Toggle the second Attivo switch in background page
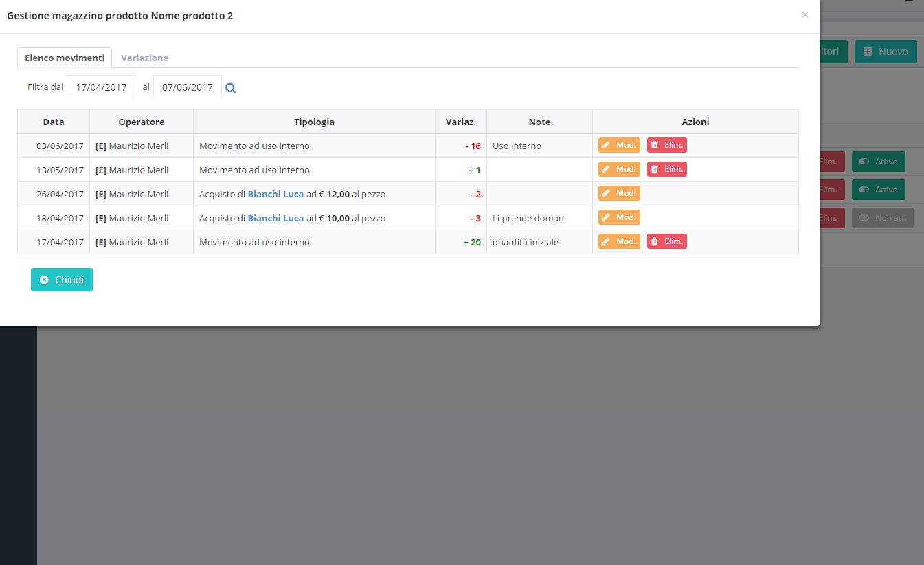The image size is (924, 565). coord(879,190)
